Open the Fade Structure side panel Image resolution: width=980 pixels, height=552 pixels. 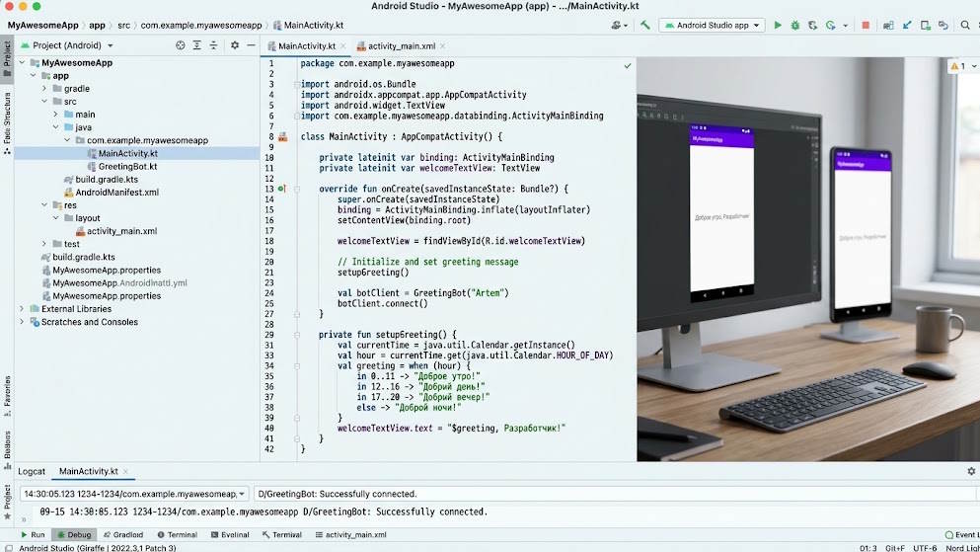pyautogui.click(x=7, y=123)
